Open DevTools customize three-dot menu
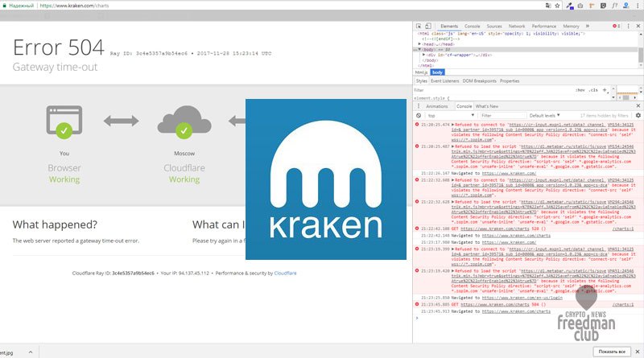 point(629,26)
